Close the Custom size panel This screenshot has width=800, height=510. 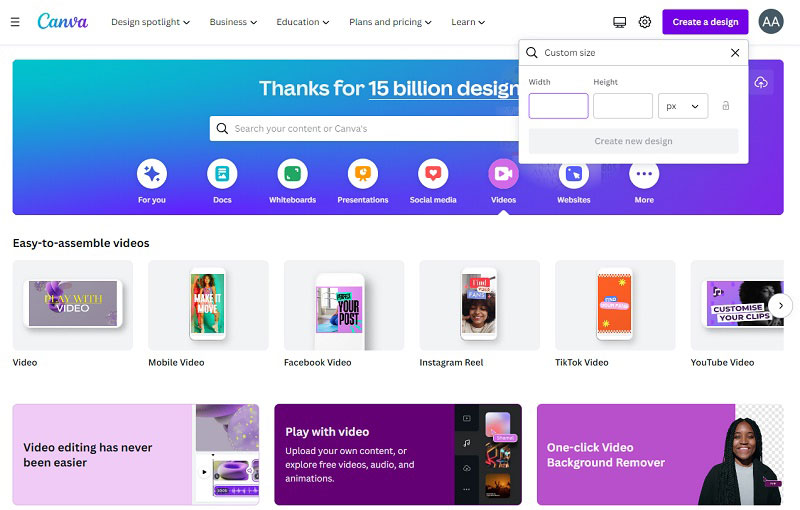(735, 53)
